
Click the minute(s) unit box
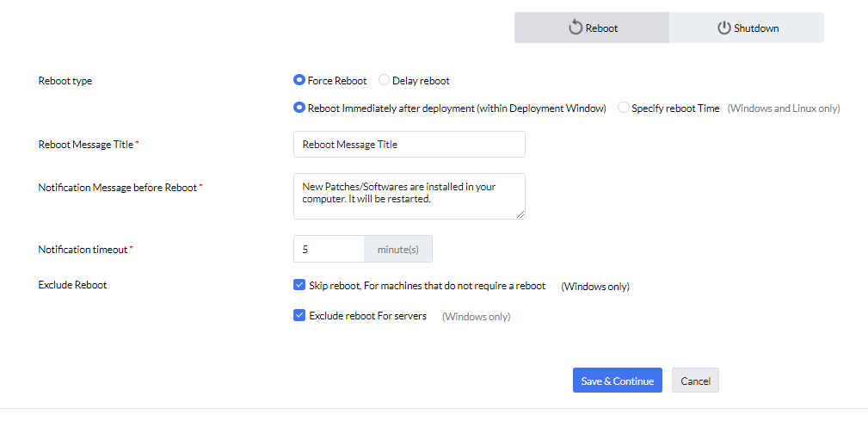click(397, 250)
